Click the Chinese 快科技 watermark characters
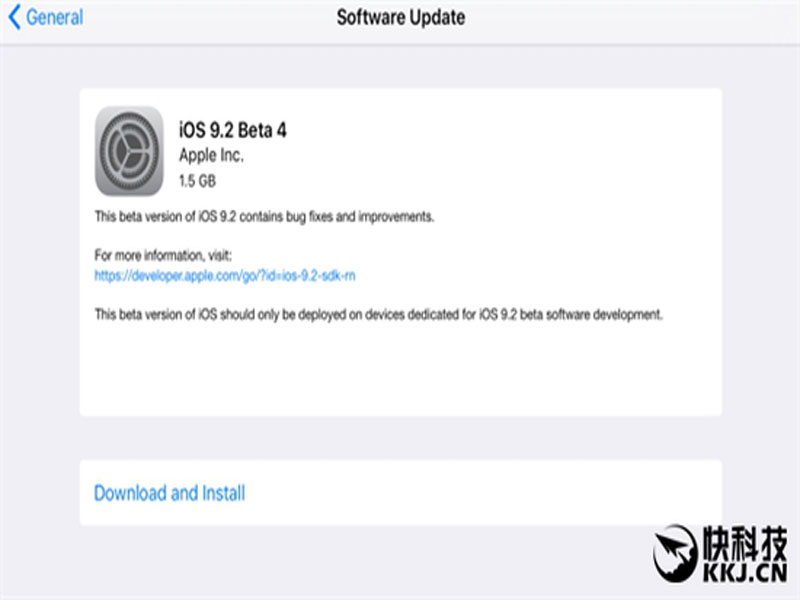 click(745, 543)
